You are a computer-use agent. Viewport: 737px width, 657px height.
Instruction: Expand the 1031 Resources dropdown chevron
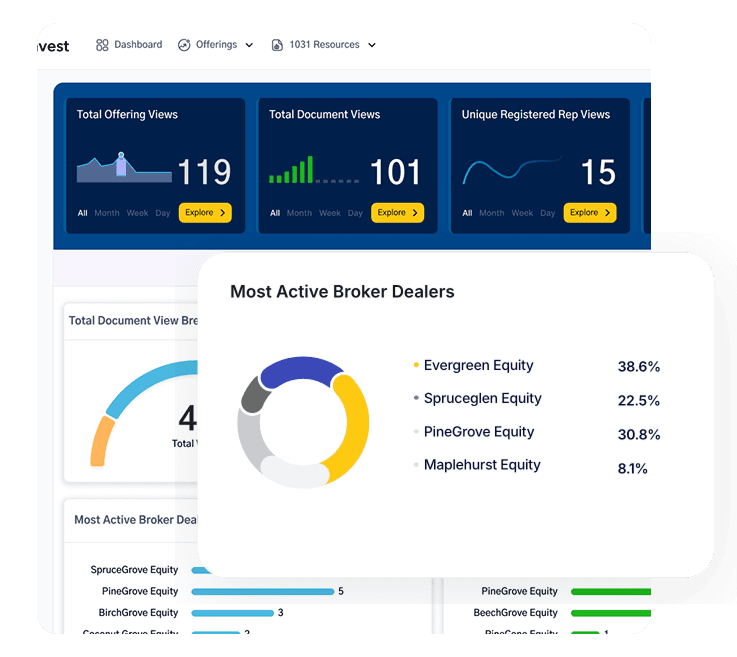[372, 45]
